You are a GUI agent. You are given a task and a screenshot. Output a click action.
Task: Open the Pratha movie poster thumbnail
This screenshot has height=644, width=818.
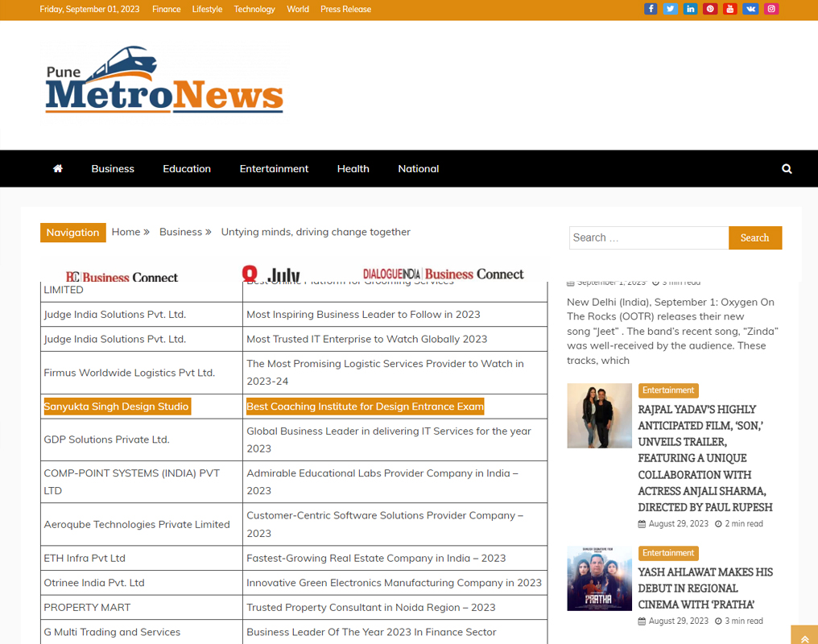[x=600, y=578]
